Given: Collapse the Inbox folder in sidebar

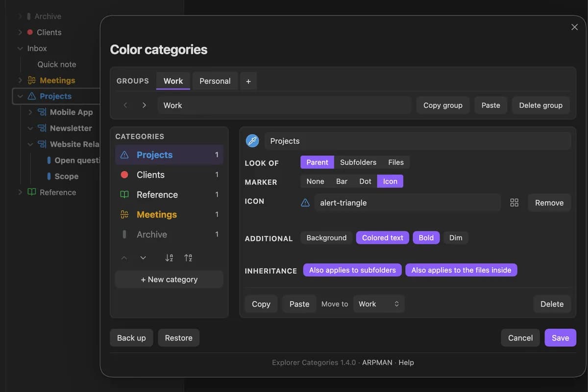Looking at the screenshot, I should tap(20, 49).
